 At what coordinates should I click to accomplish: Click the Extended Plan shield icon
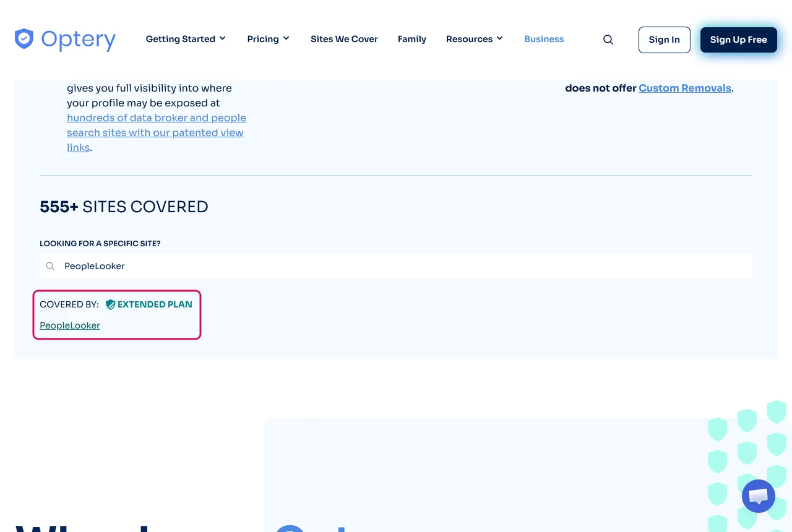pos(111,304)
